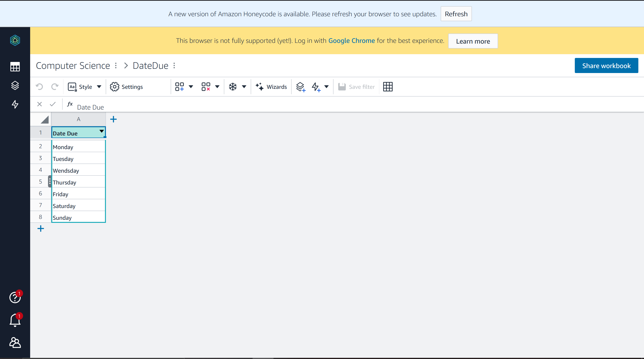Click the add app layers icon

point(301,87)
